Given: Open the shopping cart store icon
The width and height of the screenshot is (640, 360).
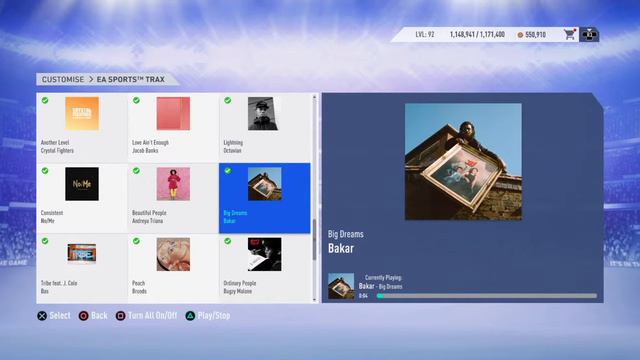Looking at the screenshot, I should (x=569, y=34).
